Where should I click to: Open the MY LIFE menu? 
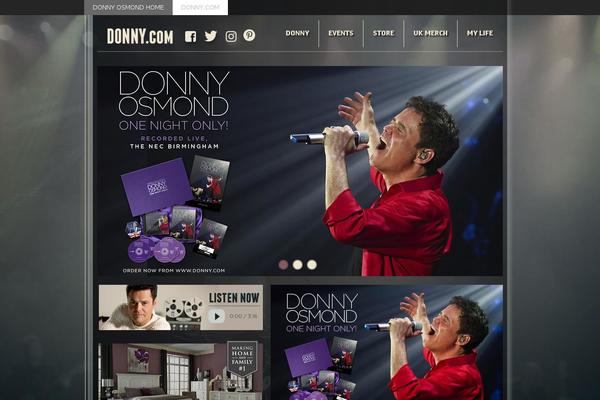tap(479, 33)
